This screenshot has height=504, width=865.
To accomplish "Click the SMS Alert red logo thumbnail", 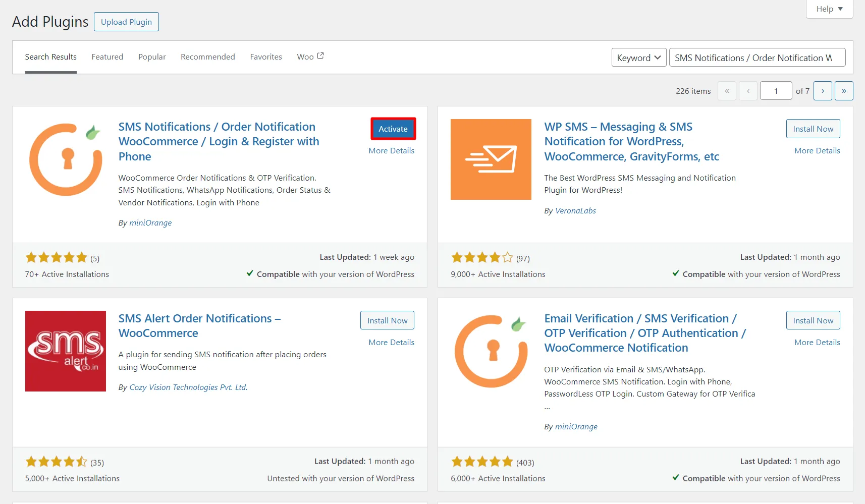I will click(66, 351).
